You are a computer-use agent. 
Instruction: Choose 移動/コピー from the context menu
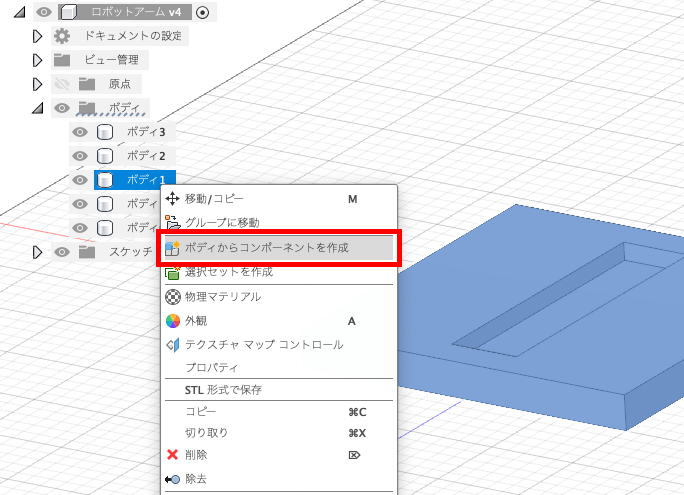pos(279,199)
